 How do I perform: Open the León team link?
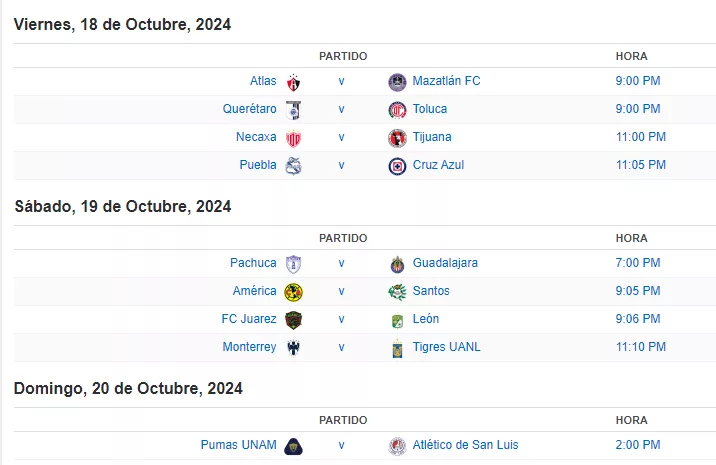pos(426,319)
